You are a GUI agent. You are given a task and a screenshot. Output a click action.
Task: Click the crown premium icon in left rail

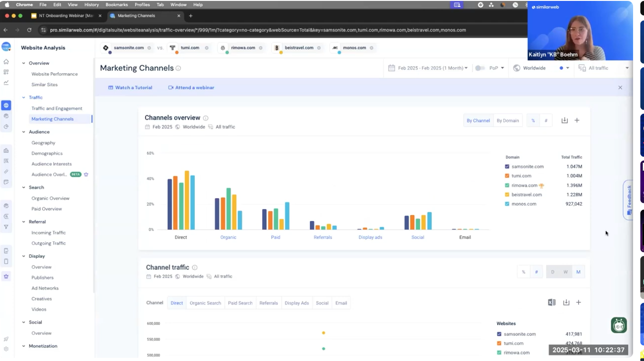(x=6, y=276)
